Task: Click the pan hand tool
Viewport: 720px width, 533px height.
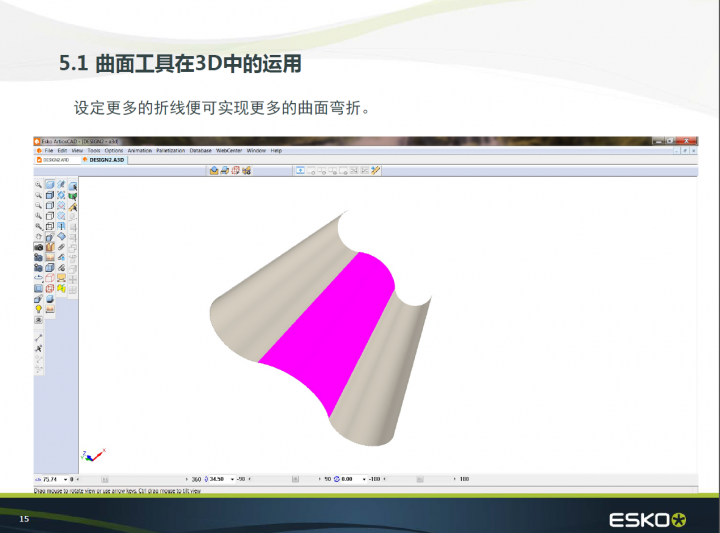Action: [x=39, y=236]
